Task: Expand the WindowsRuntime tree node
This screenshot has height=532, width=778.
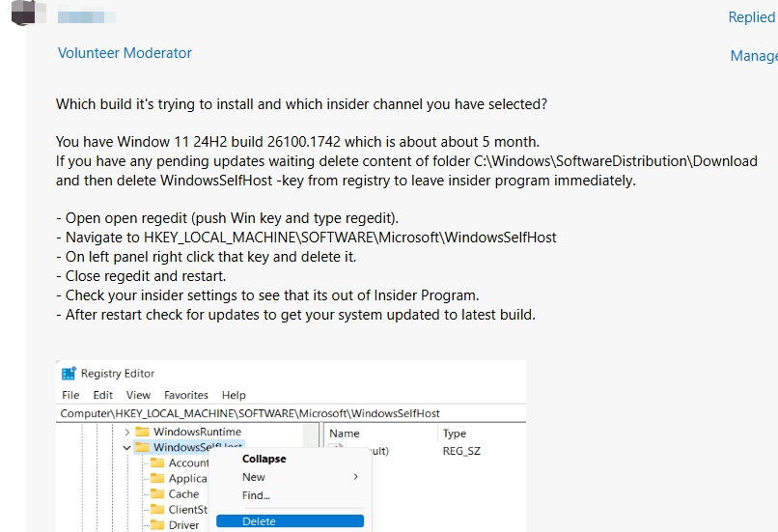Action: 127,432
